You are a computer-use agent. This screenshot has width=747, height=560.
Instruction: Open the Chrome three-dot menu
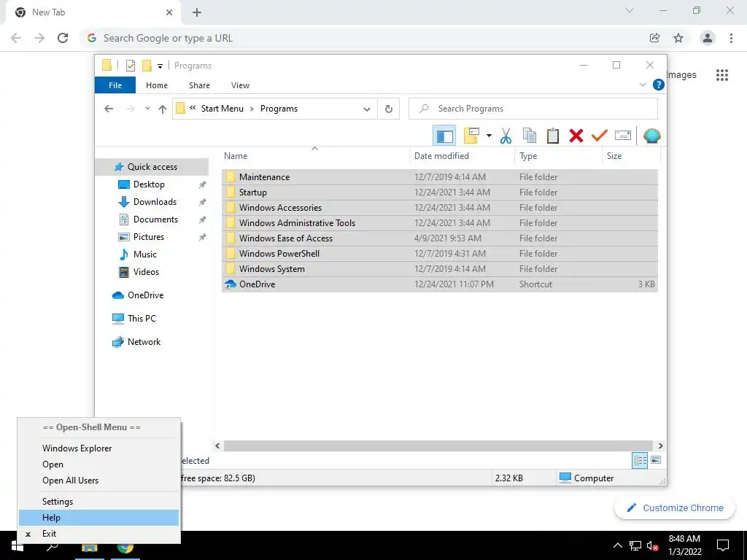pyautogui.click(x=731, y=38)
